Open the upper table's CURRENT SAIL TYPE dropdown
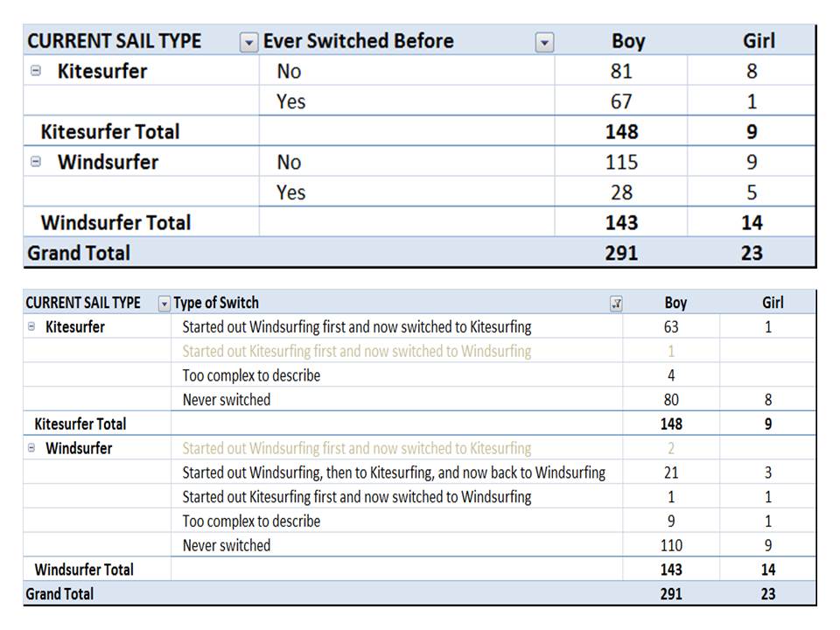 pyautogui.click(x=249, y=42)
